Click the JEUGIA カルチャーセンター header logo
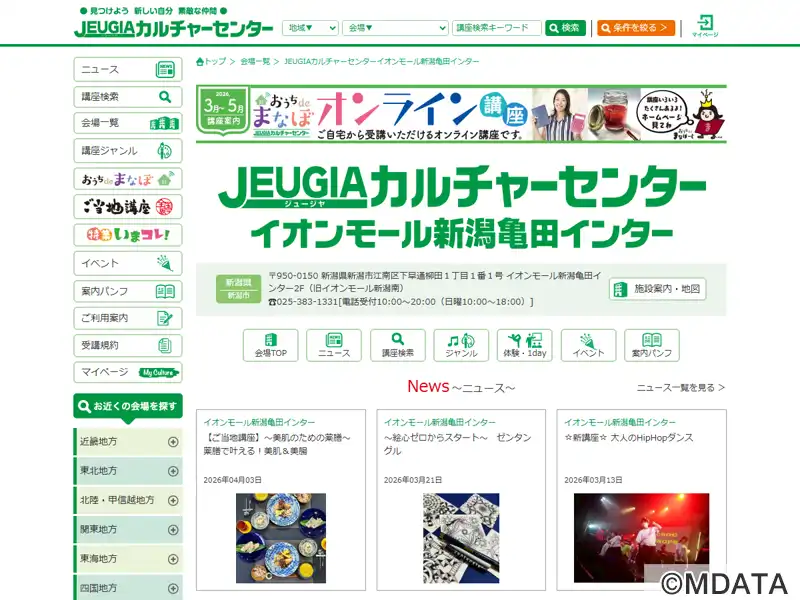Viewport: 800px width, 600px height. [173, 28]
